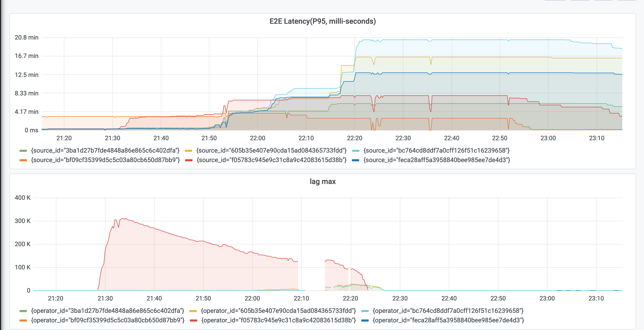Click source_id bf09cf35399d legend label

(x=105, y=160)
